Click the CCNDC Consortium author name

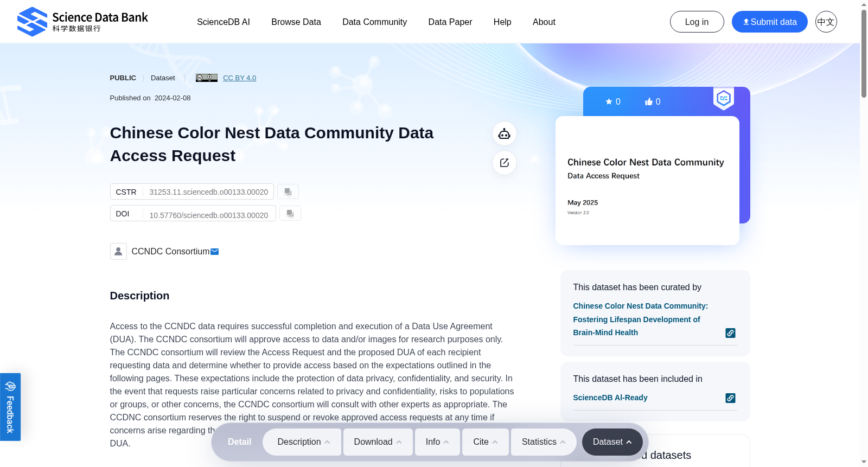pyautogui.click(x=170, y=252)
